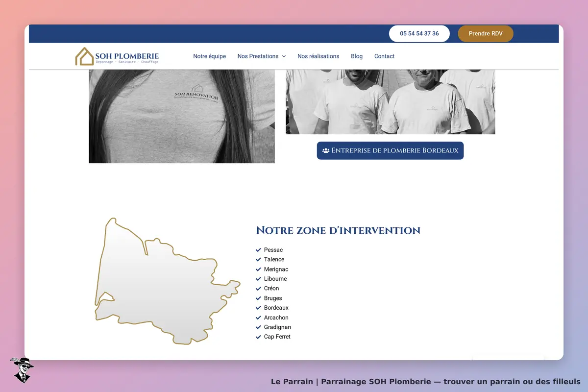
Task: Open the Nos réalisations menu item
Action: pos(318,56)
